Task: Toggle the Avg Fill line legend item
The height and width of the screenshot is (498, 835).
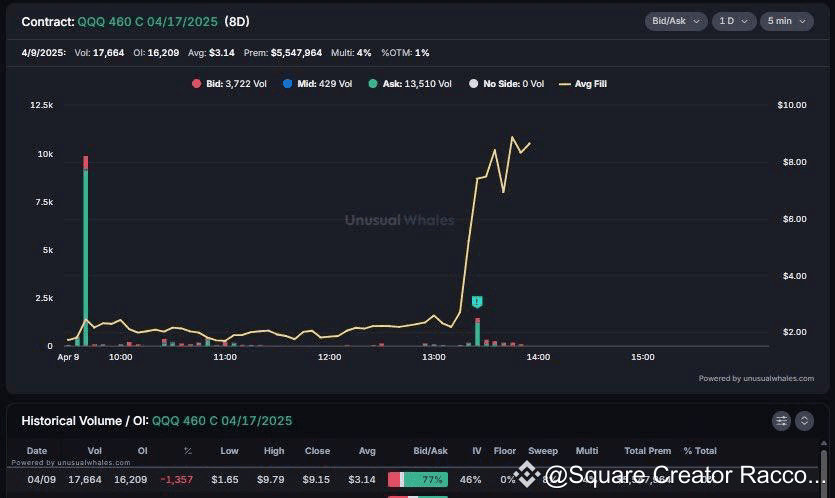Action: [583, 84]
